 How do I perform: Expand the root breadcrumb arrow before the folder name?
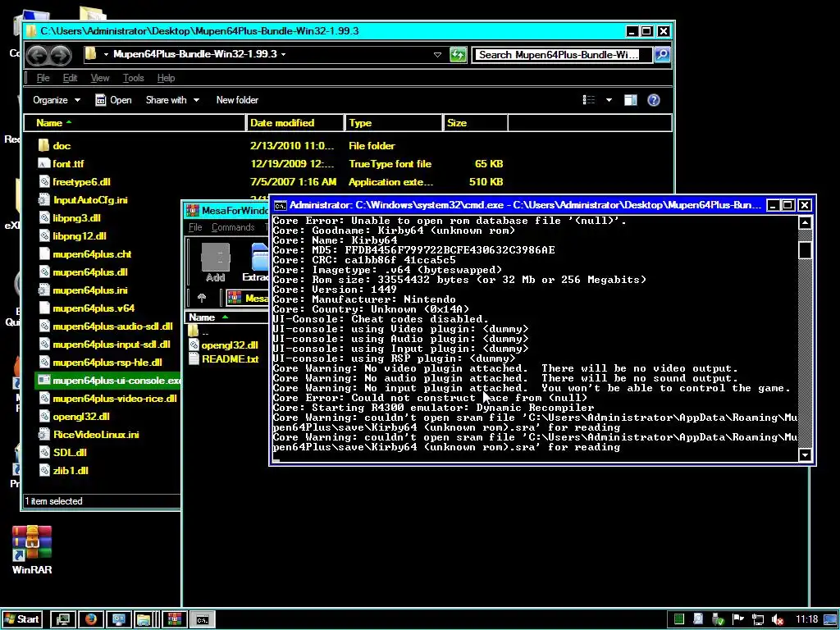tap(106, 55)
